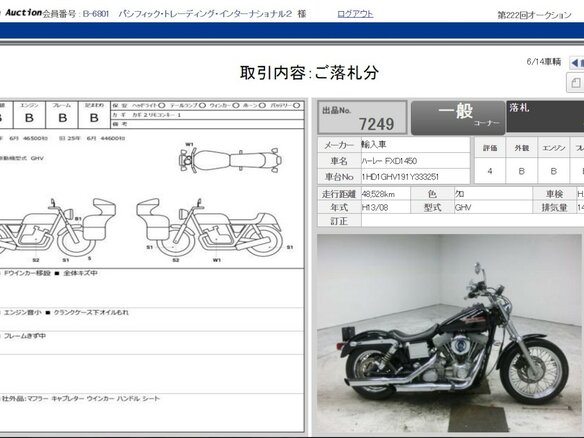Click the バッテリー check circle

(296, 106)
